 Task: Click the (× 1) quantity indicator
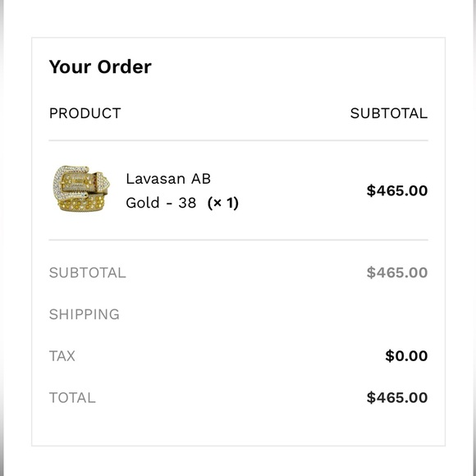coord(223,203)
